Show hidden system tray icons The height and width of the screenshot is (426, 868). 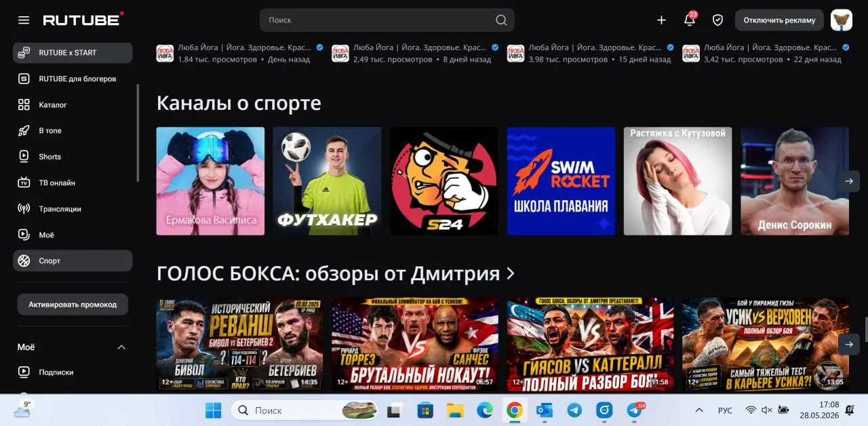[699, 410]
